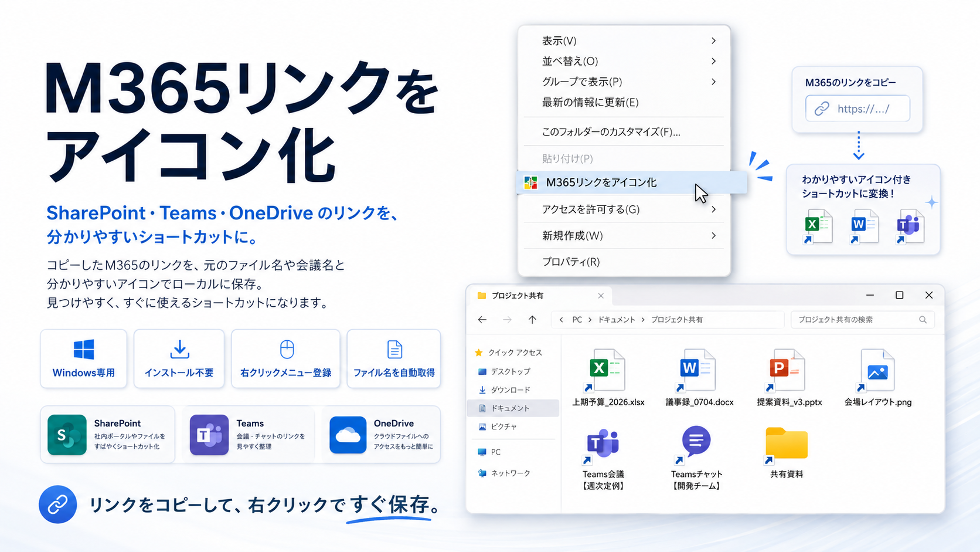Close the プロジェクト共有 tab
Screen dimensions: 980x552
click(601, 296)
